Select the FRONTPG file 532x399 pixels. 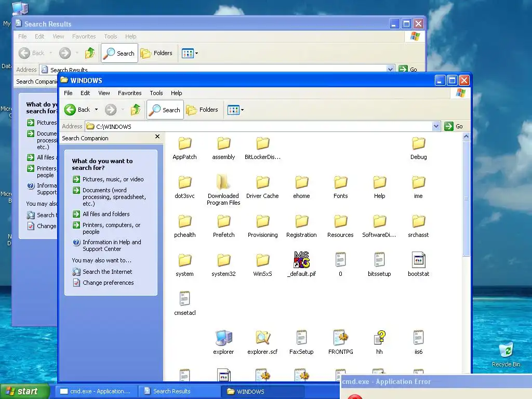341,343
